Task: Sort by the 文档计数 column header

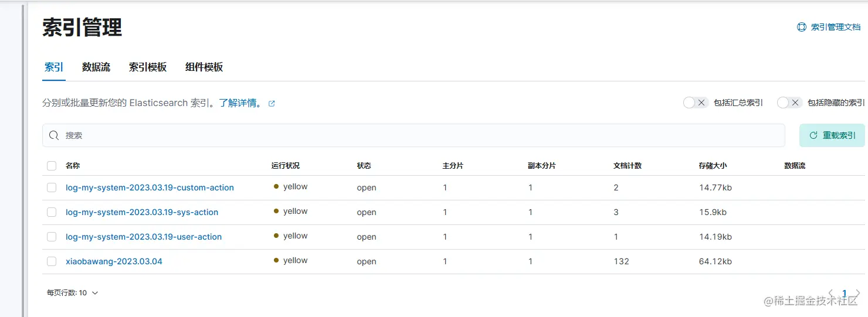Action: 628,166
